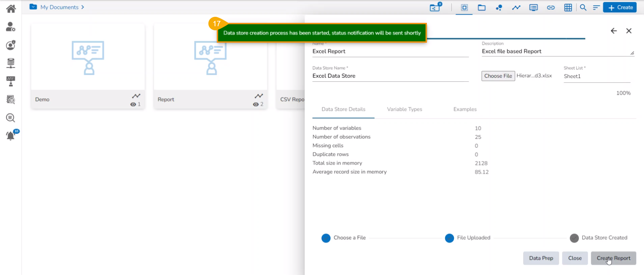Open the sort lines icon
Viewport: 644px width, 275px height.
(596, 7)
